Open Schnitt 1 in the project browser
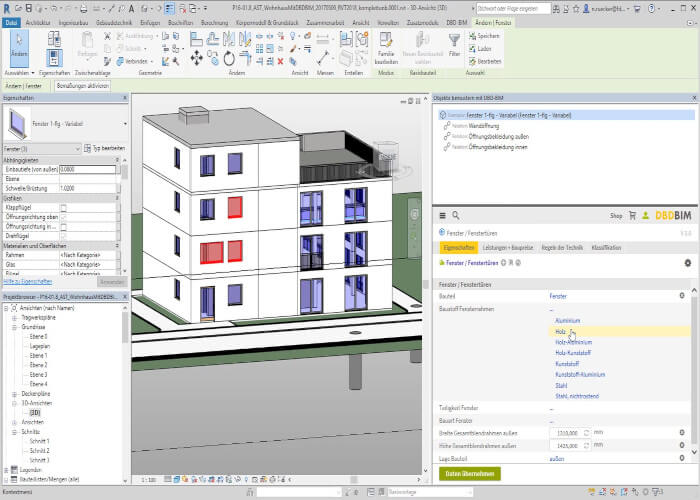Image resolution: width=700 pixels, height=500 pixels. (39, 441)
